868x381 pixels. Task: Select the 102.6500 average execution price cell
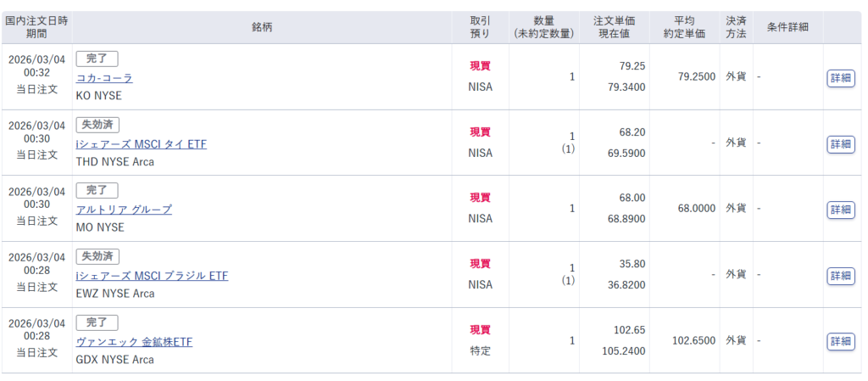coord(693,340)
